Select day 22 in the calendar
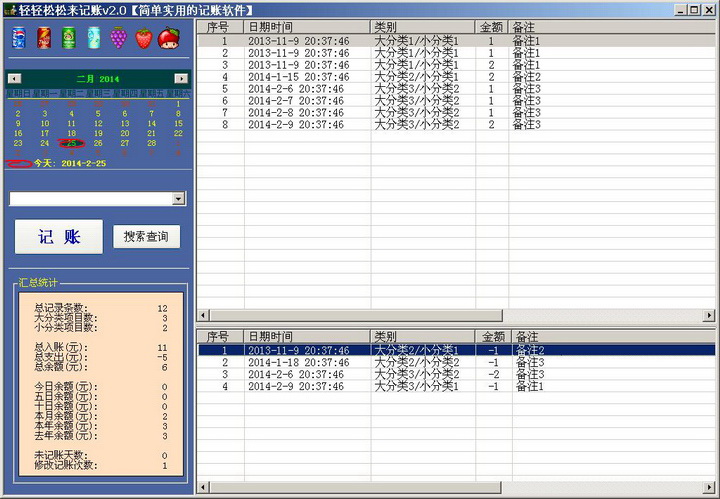 pos(178,133)
